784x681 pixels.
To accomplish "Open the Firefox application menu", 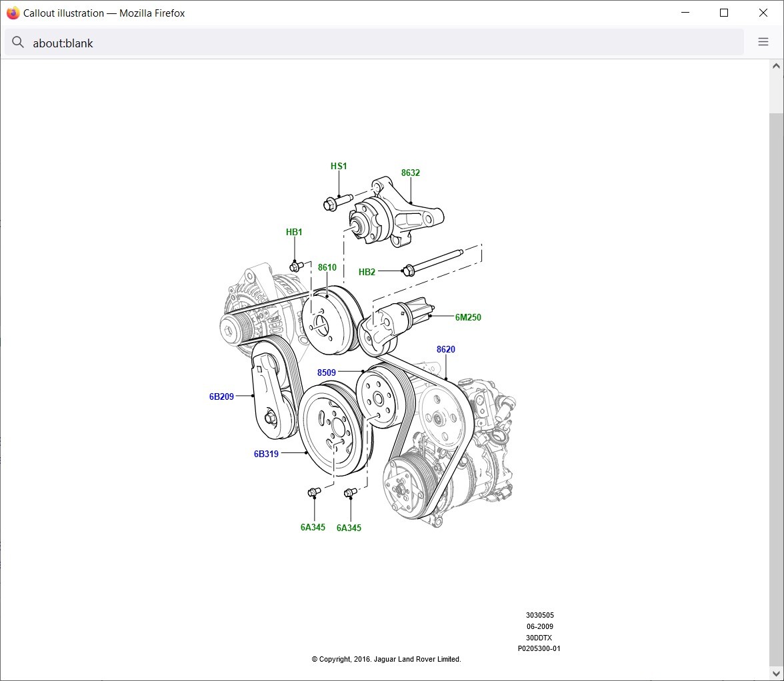I will [763, 41].
